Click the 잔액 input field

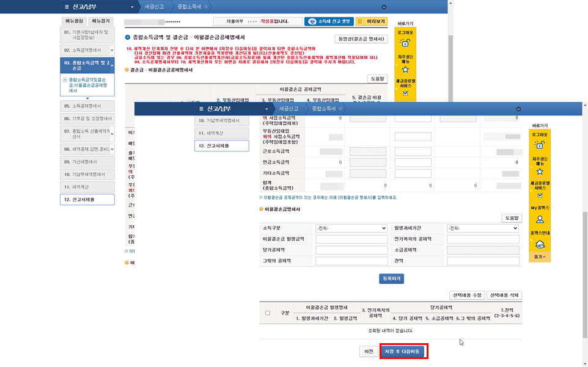click(483, 261)
